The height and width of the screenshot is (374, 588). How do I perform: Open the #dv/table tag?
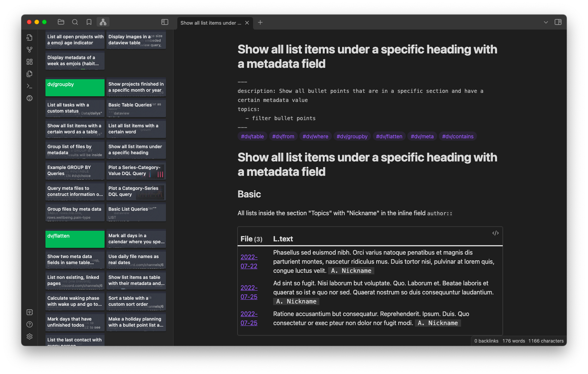(252, 136)
